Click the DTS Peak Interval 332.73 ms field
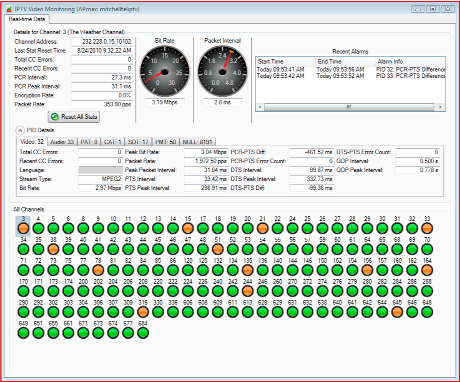 point(312,179)
